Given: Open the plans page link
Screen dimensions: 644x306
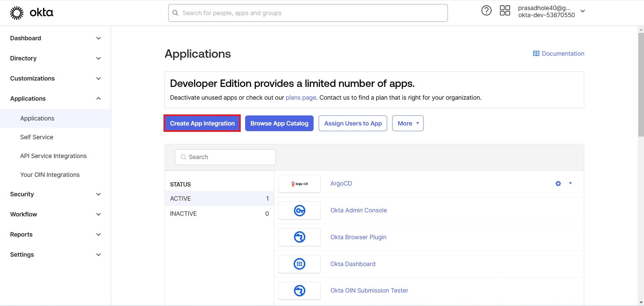Looking at the screenshot, I should tap(301, 98).
